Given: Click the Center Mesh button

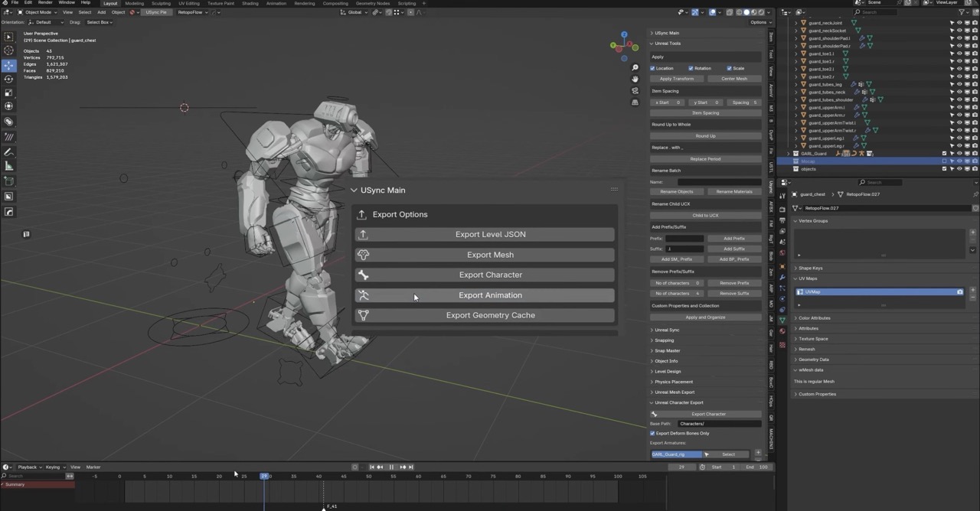Looking at the screenshot, I should 734,79.
